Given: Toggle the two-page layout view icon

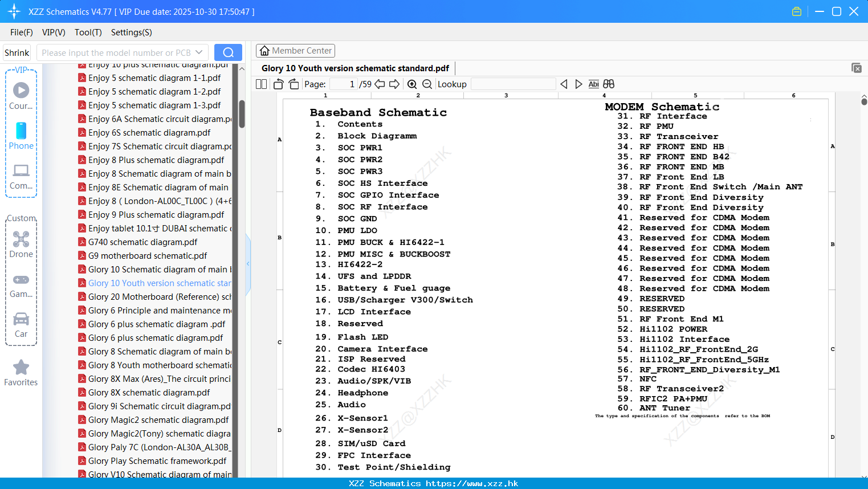Looking at the screenshot, I should (x=262, y=84).
